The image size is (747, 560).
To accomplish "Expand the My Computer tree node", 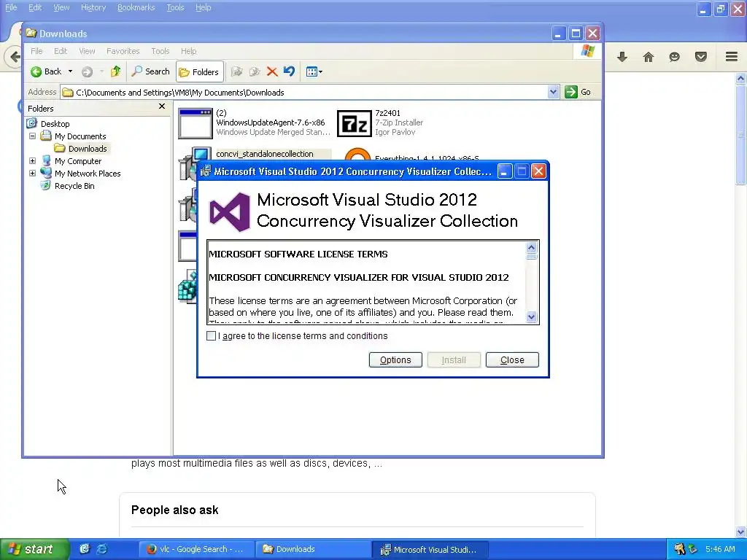I will (32, 161).
